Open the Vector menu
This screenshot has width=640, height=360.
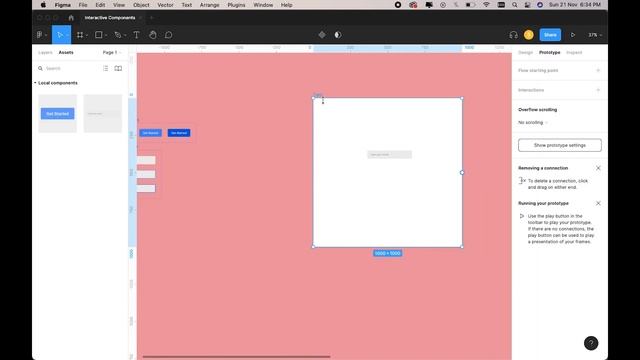coord(165,5)
